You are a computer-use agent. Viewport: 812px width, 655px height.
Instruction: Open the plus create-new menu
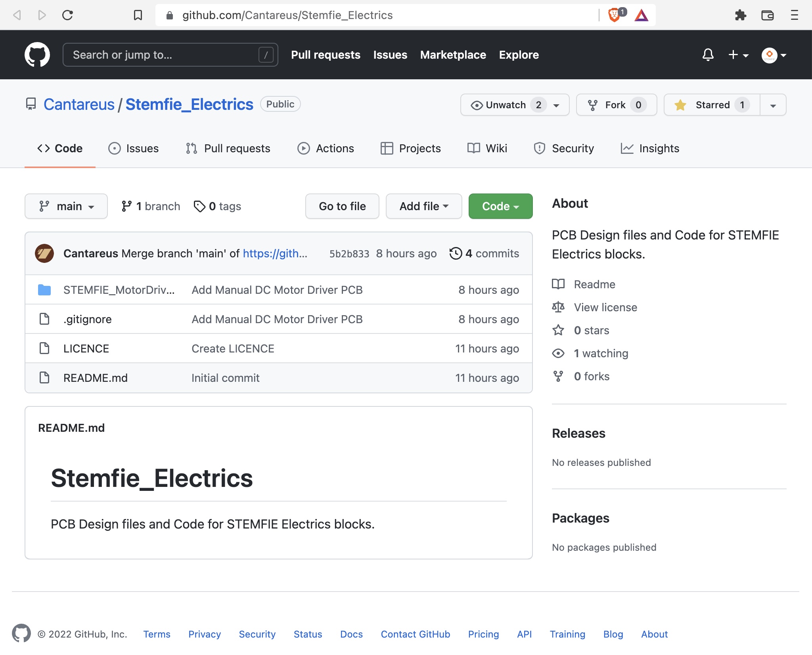pyautogui.click(x=738, y=55)
